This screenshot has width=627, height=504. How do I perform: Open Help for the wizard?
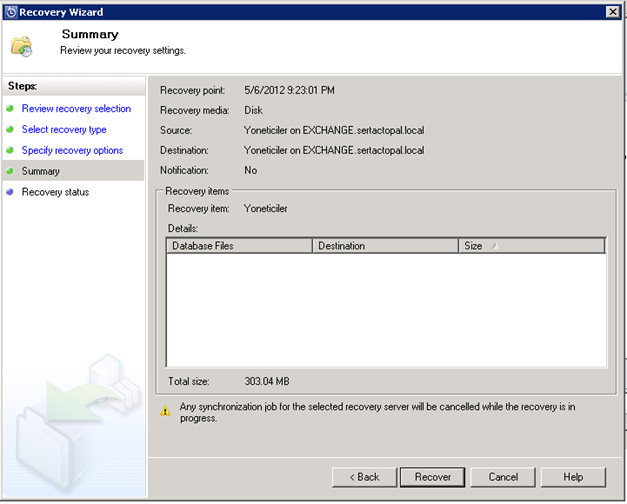pos(574,477)
